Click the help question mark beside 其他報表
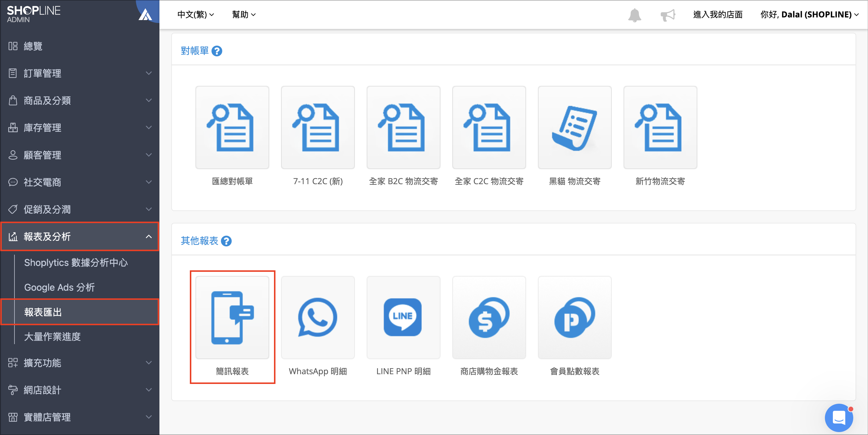868x435 pixels. [x=226, y=241]
